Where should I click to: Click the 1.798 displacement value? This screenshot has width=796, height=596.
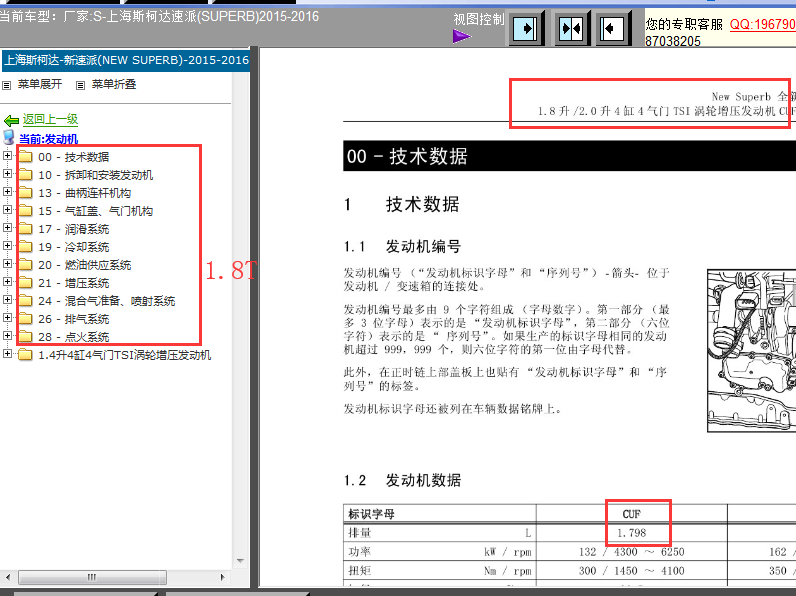coord(632,533)
